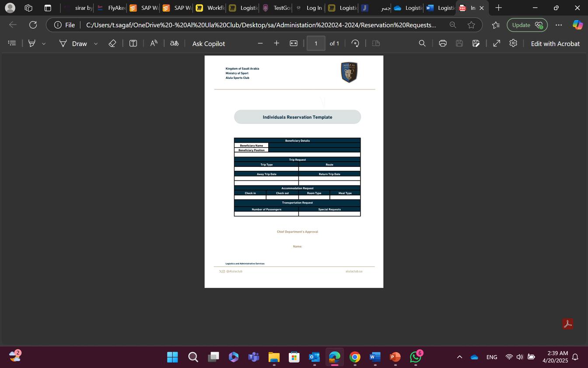Zoom in the PDF page
This screenshot has width=588, height=368.
click(276, 43)
